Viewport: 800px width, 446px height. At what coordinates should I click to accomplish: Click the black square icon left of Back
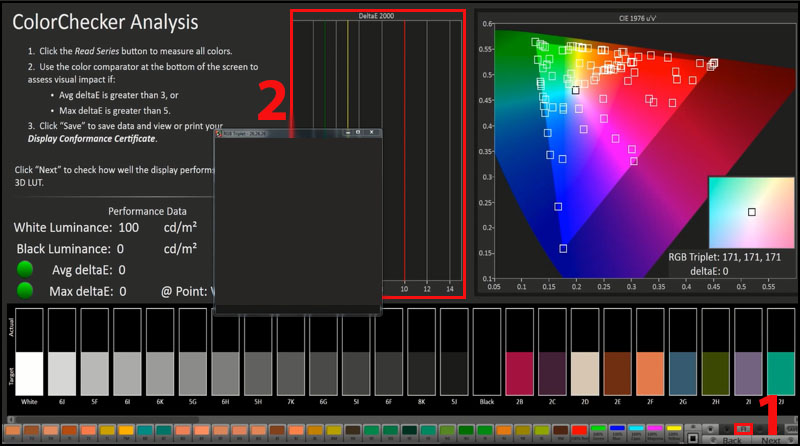(692, 438)
